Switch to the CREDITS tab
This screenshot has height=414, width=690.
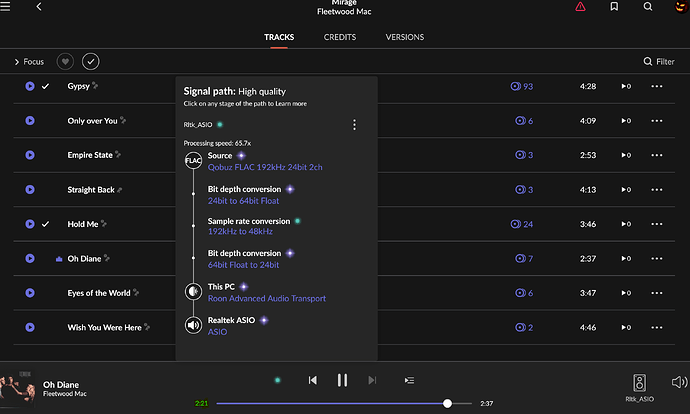pyautogui.click(x=340, y=37)
